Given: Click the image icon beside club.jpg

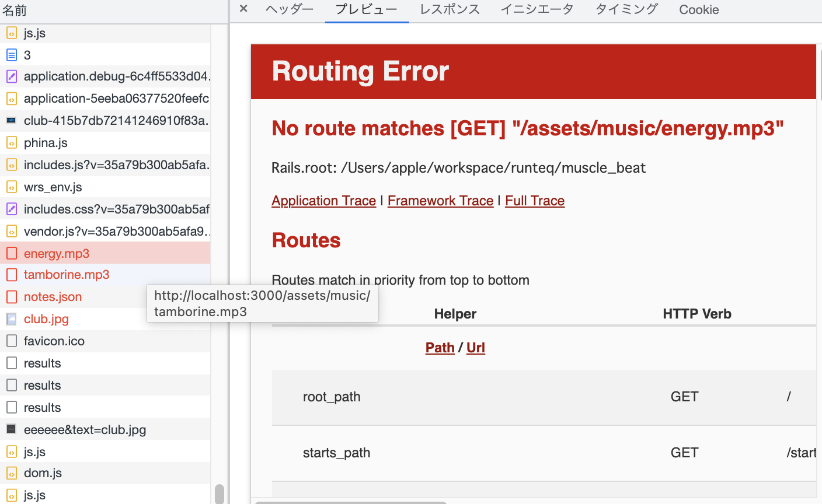Looking at the screenshot, I should tap(12, 319).
